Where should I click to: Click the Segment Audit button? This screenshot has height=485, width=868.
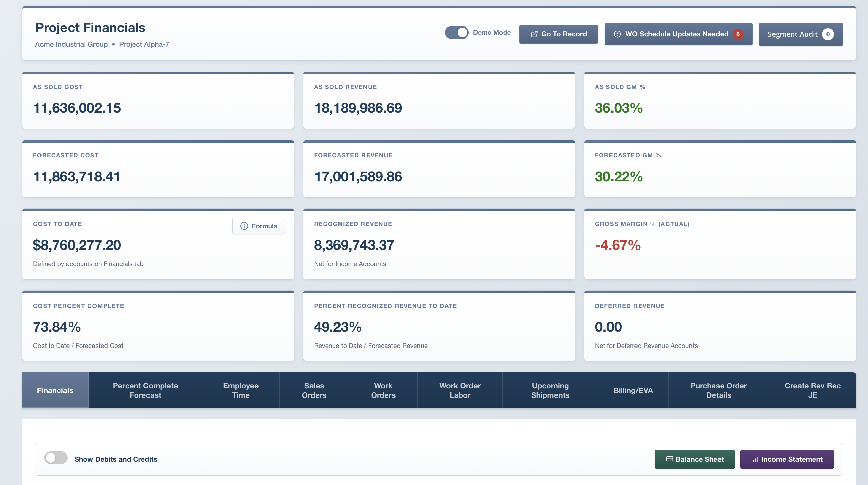pos(801,34)
